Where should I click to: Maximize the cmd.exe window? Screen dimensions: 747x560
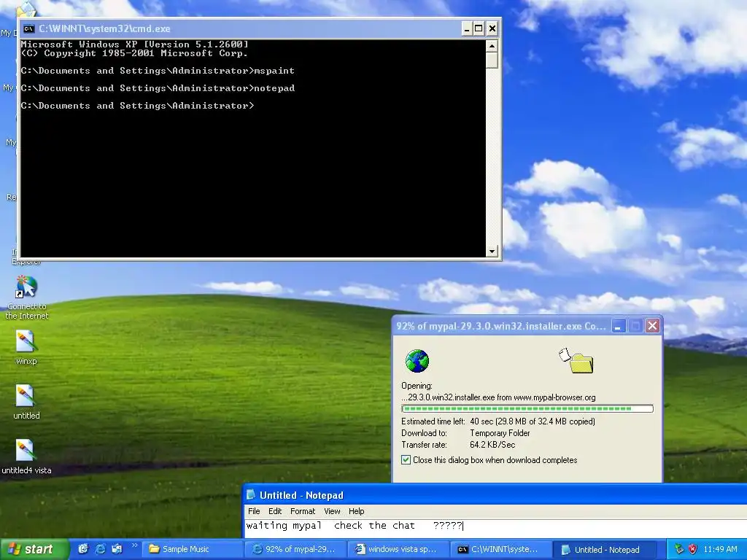(x=479, y=28)
